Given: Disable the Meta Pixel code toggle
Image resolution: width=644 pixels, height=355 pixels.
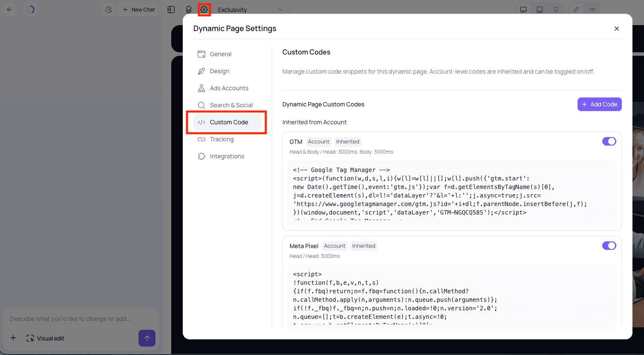Looking at the screenshot, I should click(x=609, y=246).
